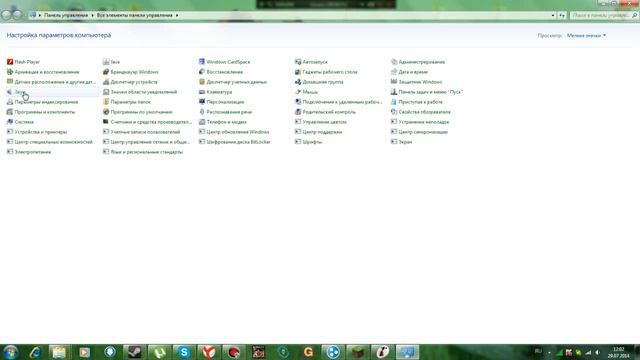This screenshot has width=640, height=360.
Task: Open Параметры индексирования
Action: tap(42, 102)
